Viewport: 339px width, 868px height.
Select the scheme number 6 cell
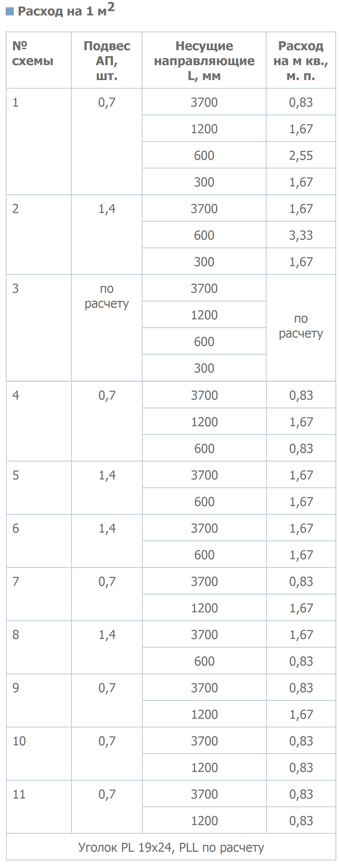pyautogui.click(x=39, y=541)
